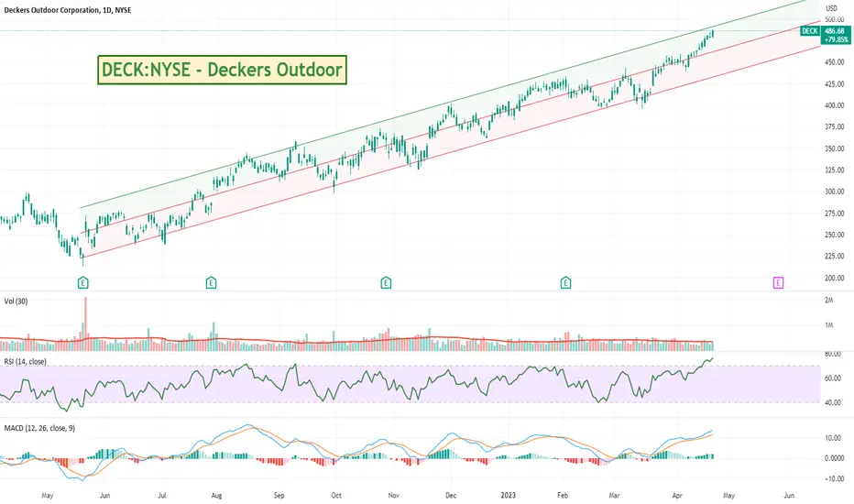Click the 0.0000 MACD axis label
The height and width of the screenshot is (504, 854).
(x=835, y=459)
